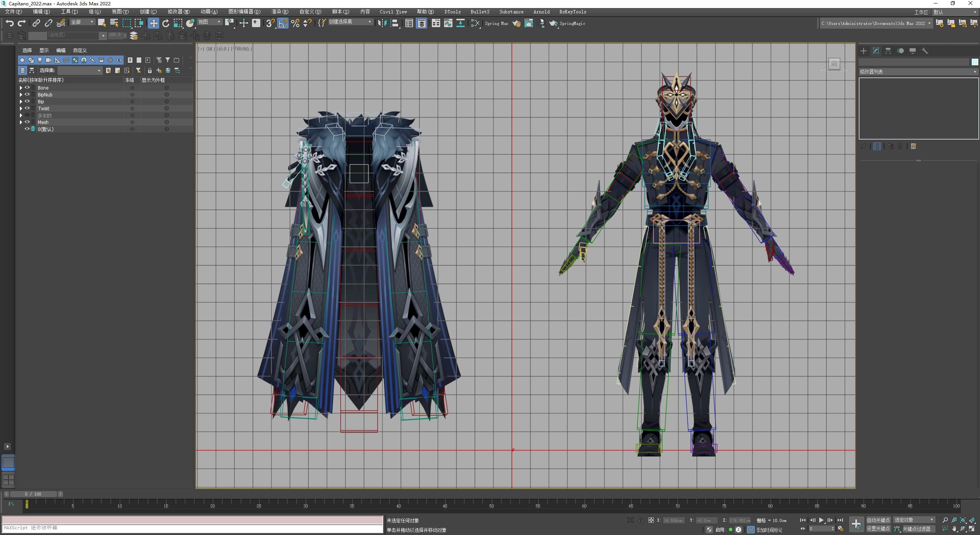Expand the Mesh layer
Image resolution: width=980 pixels, height=535 pixels.
click(x=21, y=122)
